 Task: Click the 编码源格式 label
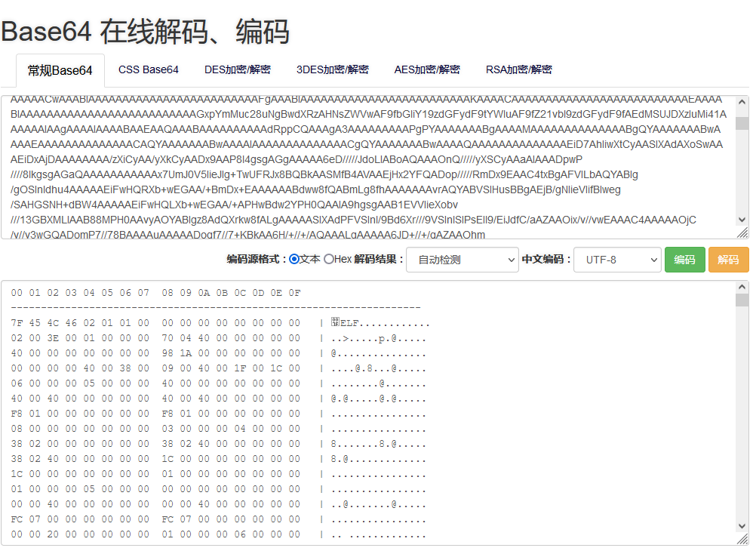(257, 260)
